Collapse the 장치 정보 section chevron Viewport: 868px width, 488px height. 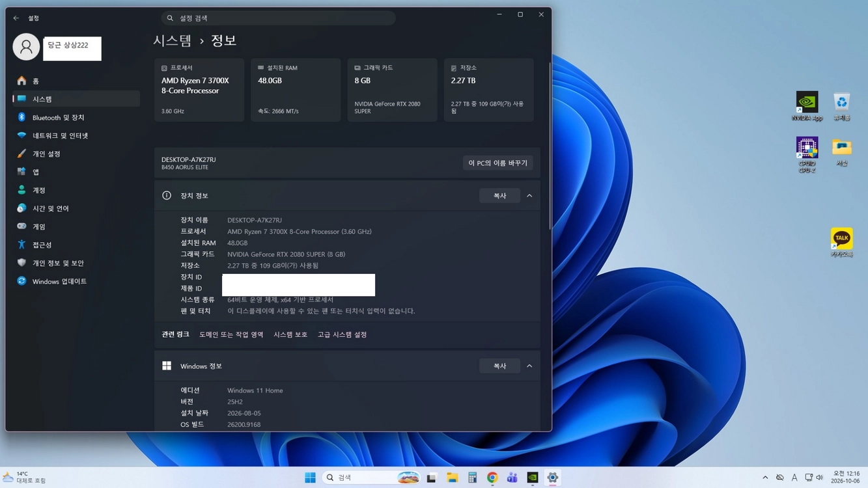click(529, 196)
